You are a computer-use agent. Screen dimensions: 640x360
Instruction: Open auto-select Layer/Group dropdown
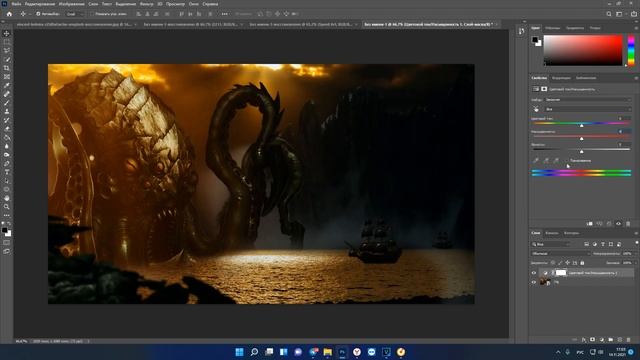(75, 14)
